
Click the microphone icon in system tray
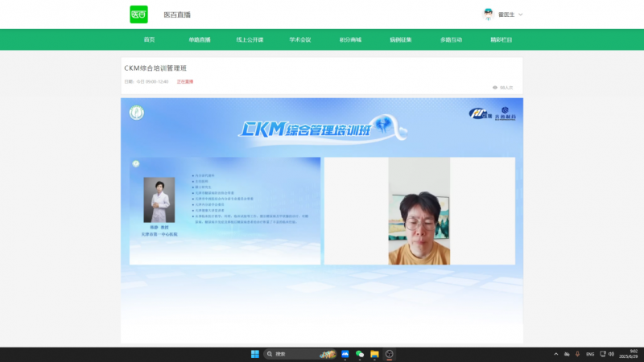577,354
